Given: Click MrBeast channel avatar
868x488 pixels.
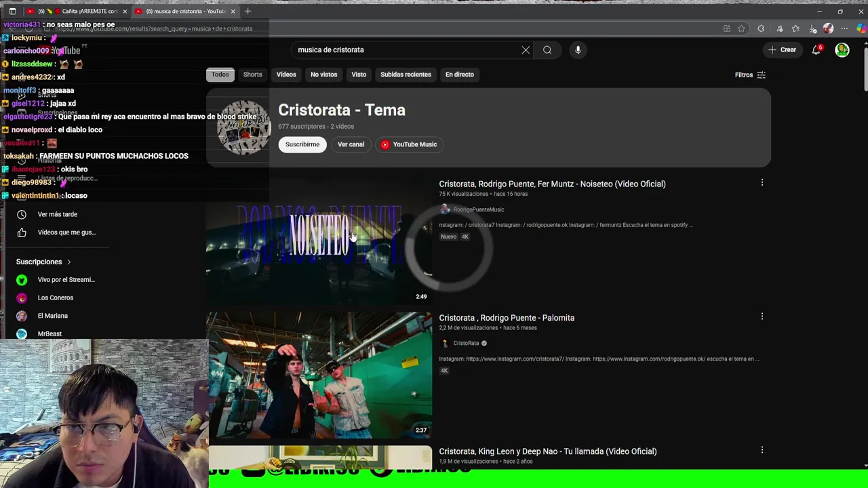Looking at the screenshot, I should click(x=22, y=334).
